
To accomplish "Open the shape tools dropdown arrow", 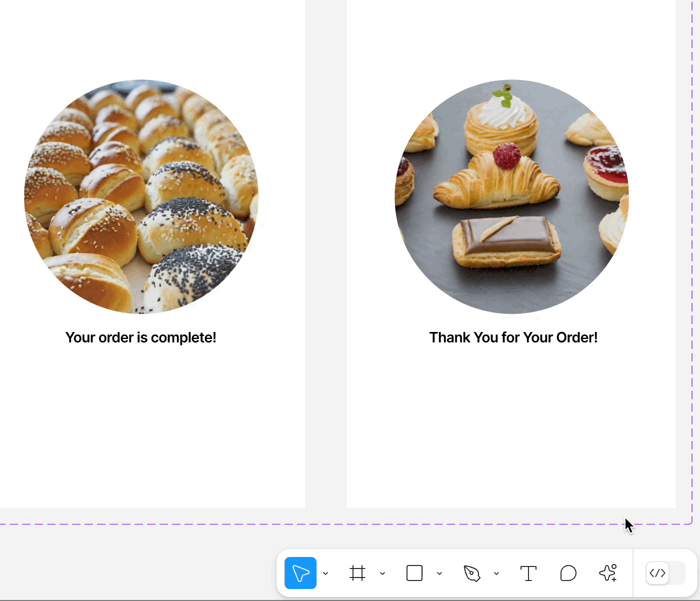I will (439, 573).
